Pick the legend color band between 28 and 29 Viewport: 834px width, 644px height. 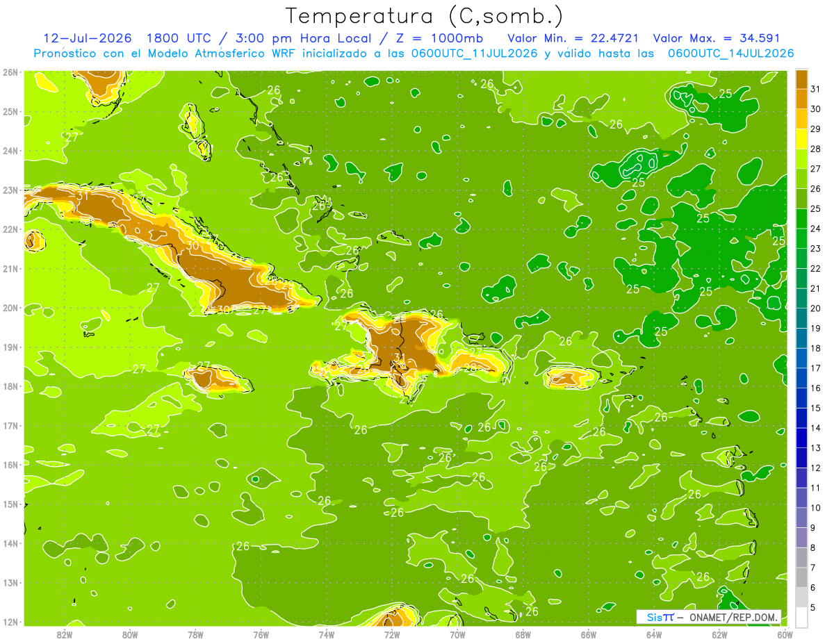(x=801, y=138)
